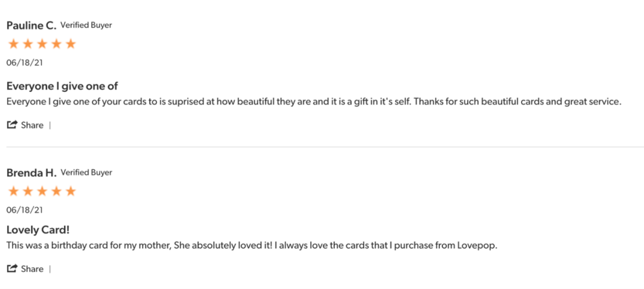This screenshot has width=644, height=289.
Task: Click fifth star in Pauline C.'s rating
Action: [x=70, y=44]
